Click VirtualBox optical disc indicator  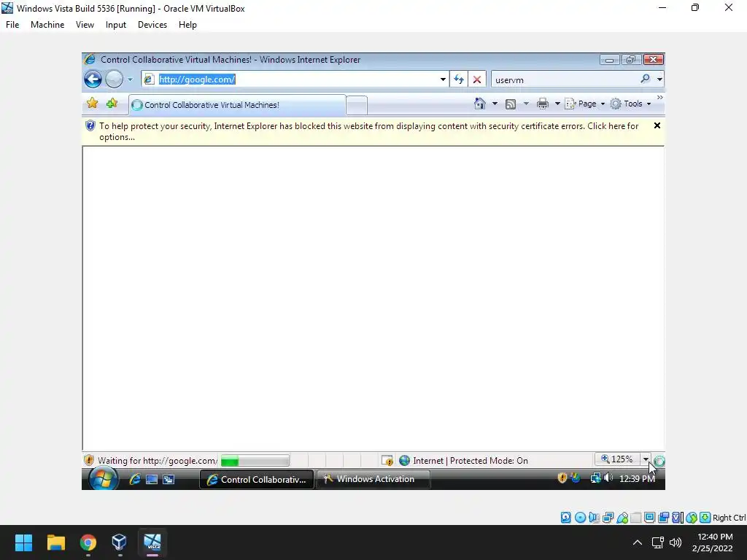580,518
